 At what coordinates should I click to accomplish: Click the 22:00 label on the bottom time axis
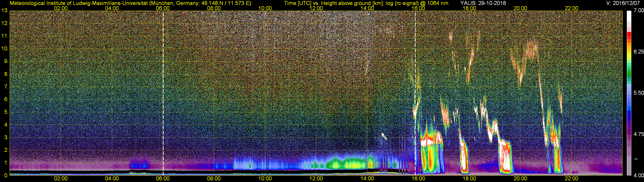(571, 179)
